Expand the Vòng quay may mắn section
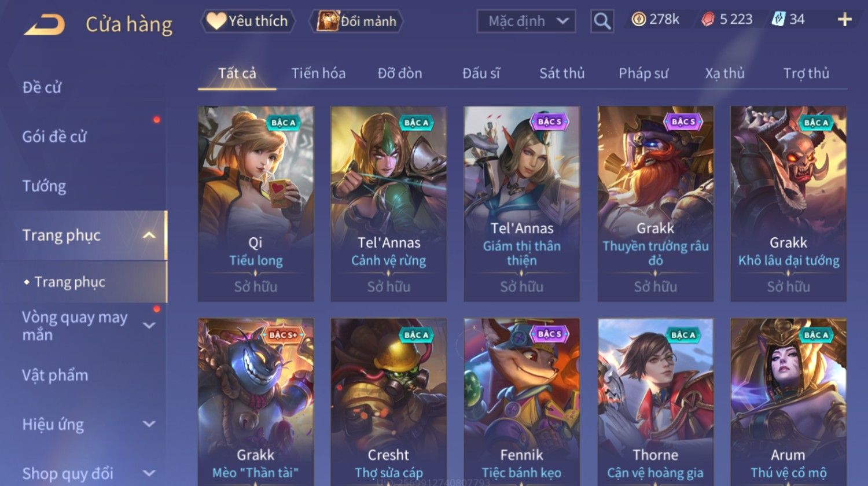The height and width of the screenshot is (486, 868). 149,326
